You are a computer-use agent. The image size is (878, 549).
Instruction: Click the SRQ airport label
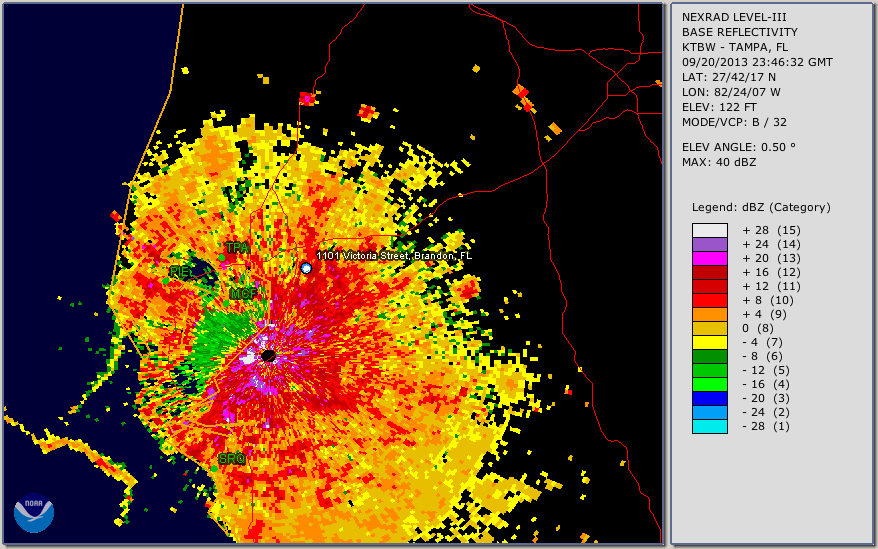[232, 459]
